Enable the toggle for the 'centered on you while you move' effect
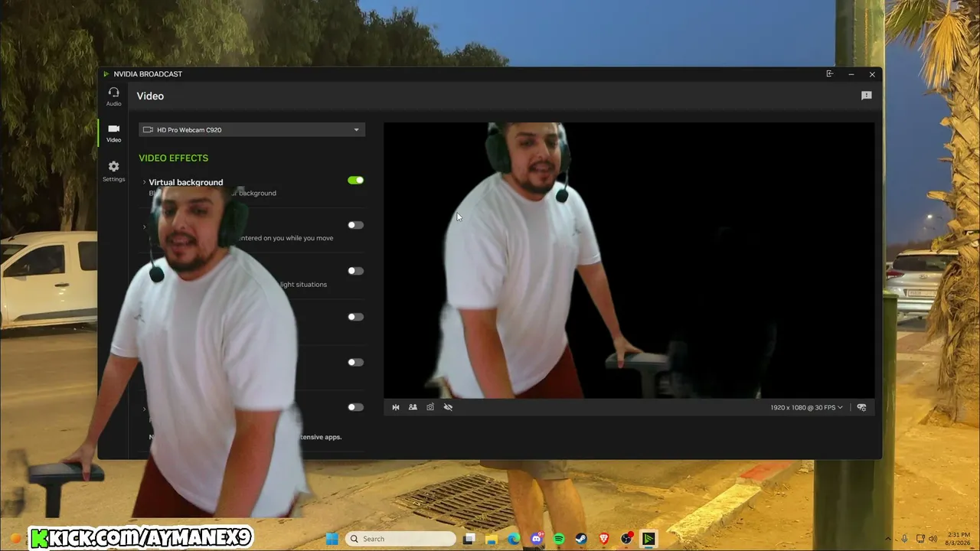 click(355, 225)
